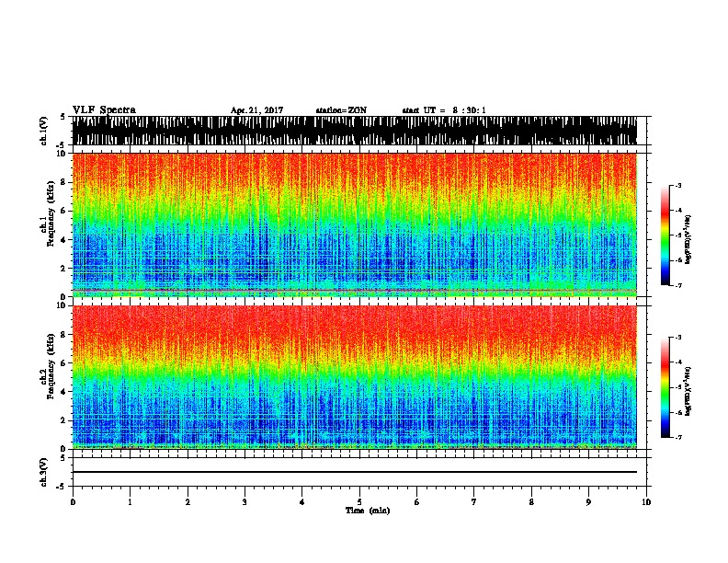This screenshot has height=563, width=728.
Task: Click the -7 label on ch.2 color bar
Action: (x=678, y=437)
